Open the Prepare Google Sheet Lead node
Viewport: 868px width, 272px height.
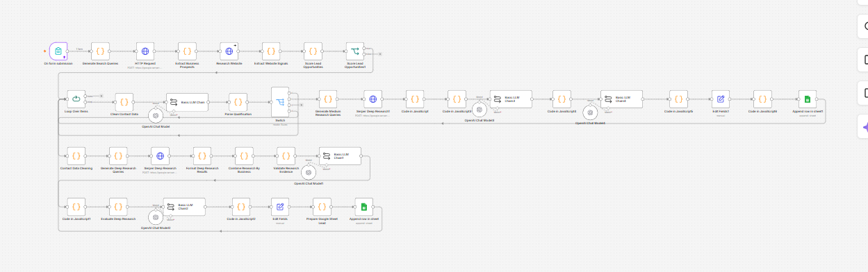[322, 207]
